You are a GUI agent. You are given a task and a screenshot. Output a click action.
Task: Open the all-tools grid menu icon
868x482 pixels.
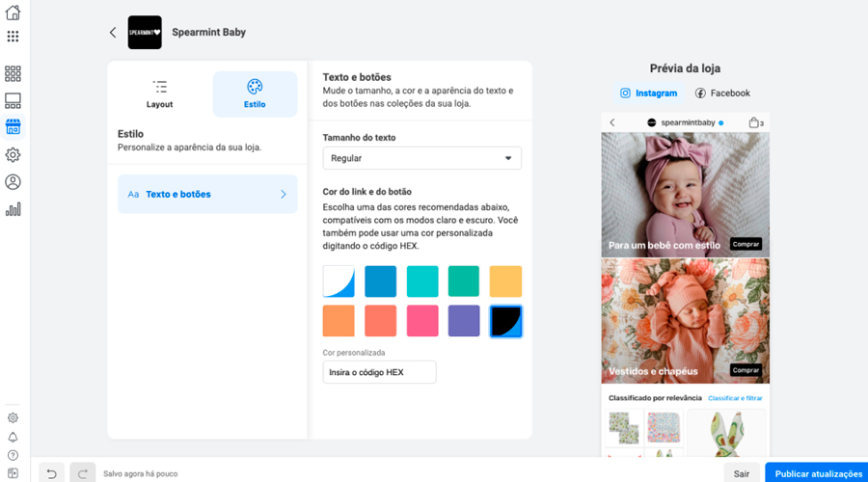pos(13,37)
